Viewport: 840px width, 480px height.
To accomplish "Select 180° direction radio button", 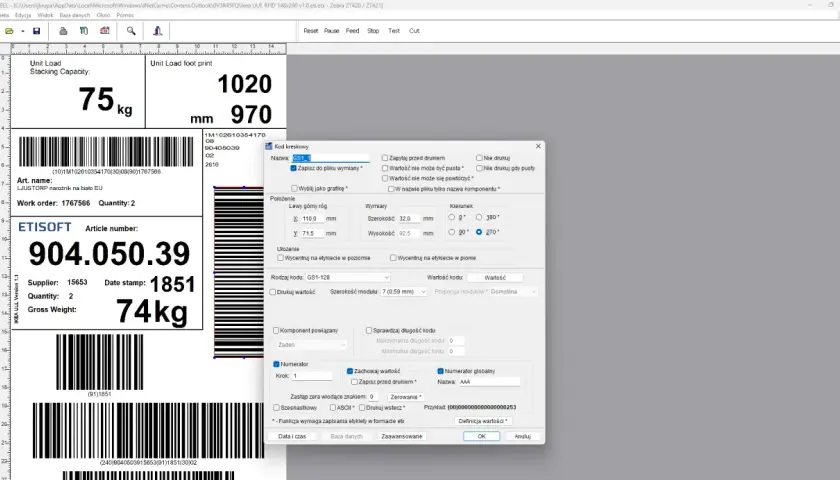I will point(479,218).
